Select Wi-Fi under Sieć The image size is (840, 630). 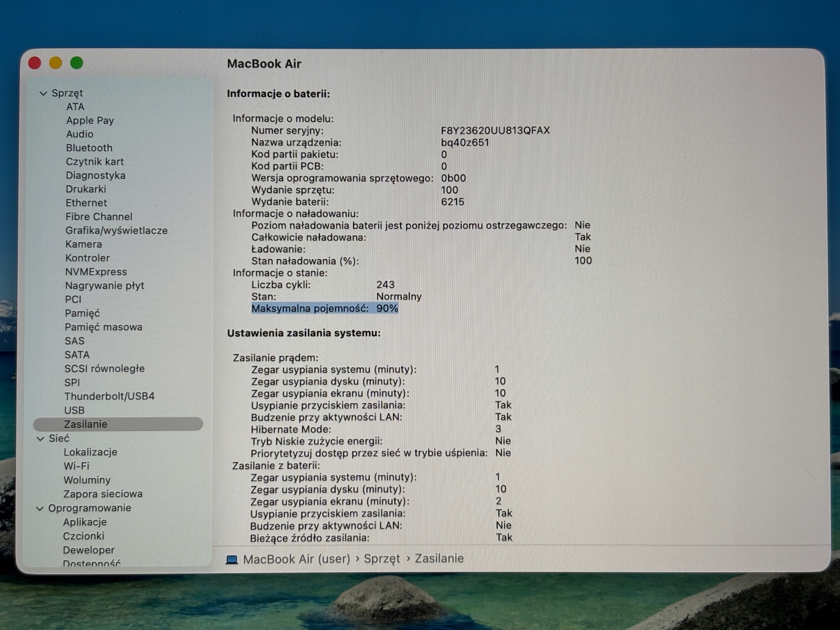click(x=76, y=466)
